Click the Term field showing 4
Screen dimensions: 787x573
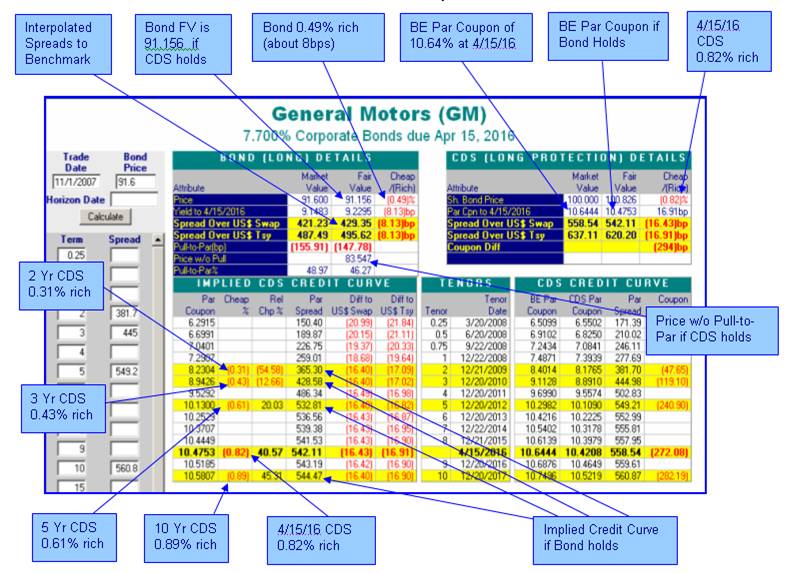[72, 352]
